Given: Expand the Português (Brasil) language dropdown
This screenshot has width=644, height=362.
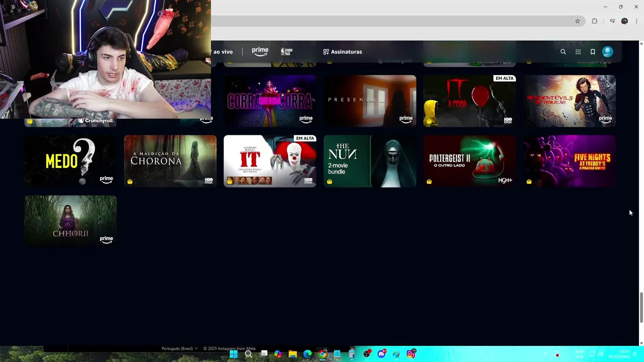Looking at the screenshot, I should click(x=180, y=348).
